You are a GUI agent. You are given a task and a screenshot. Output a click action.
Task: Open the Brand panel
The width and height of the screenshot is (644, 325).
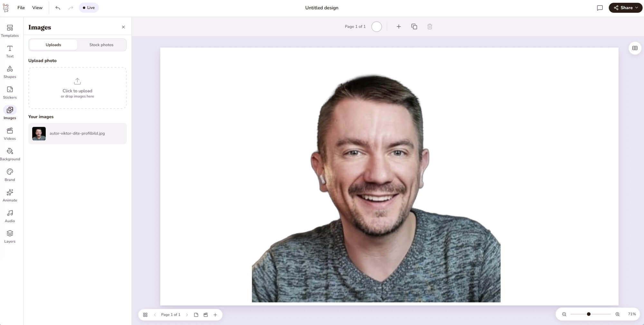[x=10, y=175]
